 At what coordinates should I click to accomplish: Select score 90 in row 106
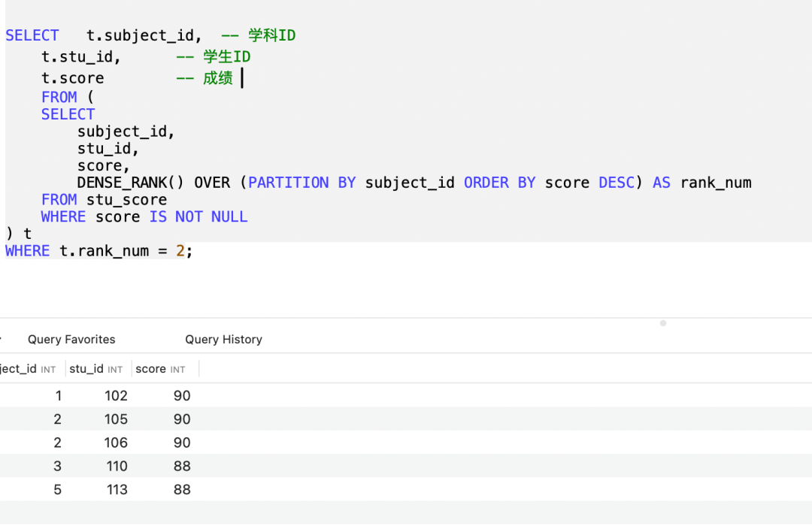[182, 443]
